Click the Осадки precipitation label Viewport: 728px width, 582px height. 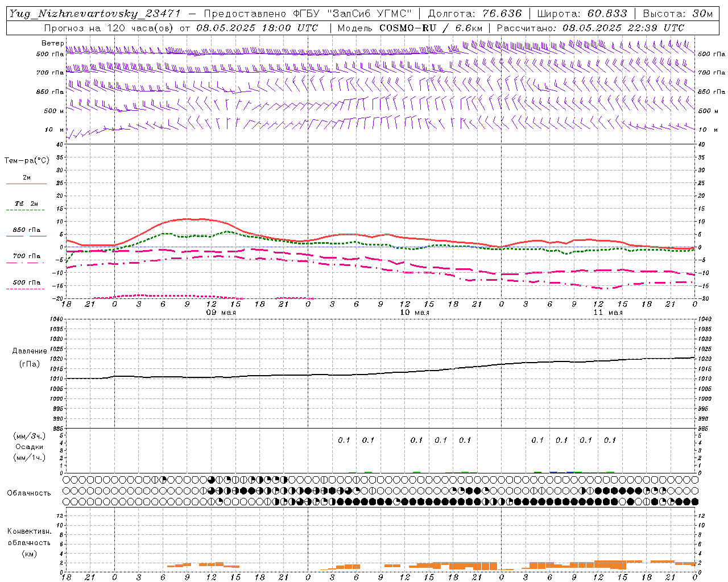coord(30,447)
